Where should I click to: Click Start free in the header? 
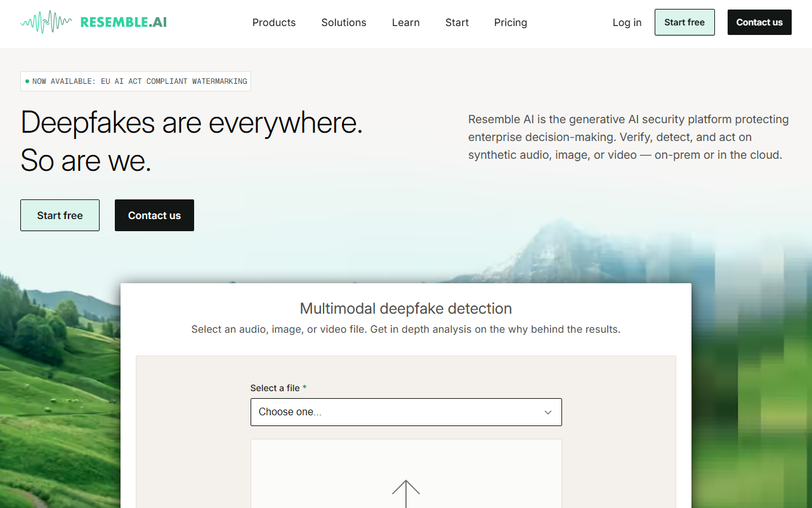click(684, 22)
